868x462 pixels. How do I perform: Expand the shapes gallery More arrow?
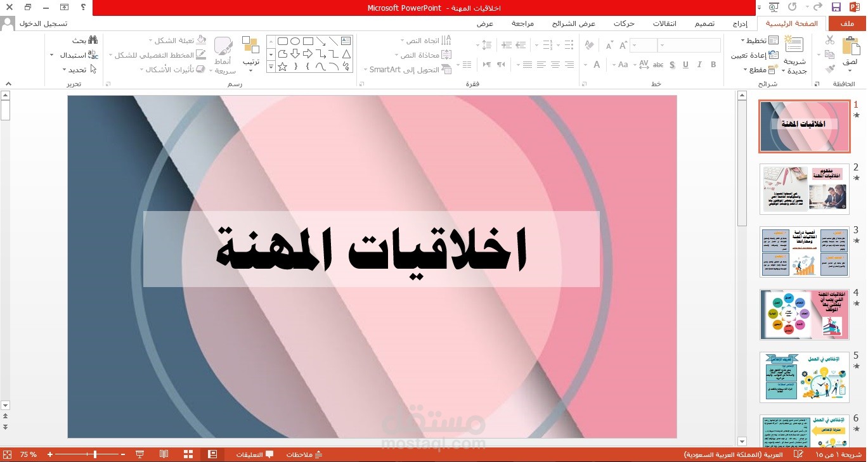coord(271,66)
